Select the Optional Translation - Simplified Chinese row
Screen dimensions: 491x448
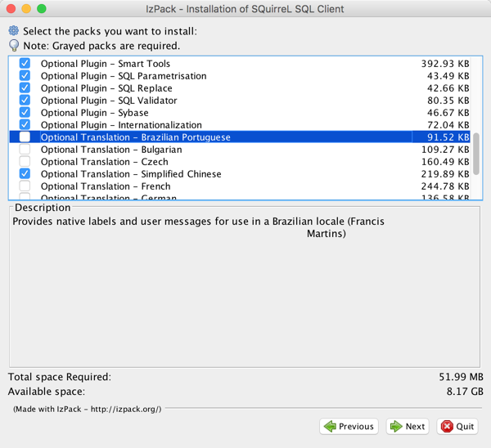click(240, 173)
